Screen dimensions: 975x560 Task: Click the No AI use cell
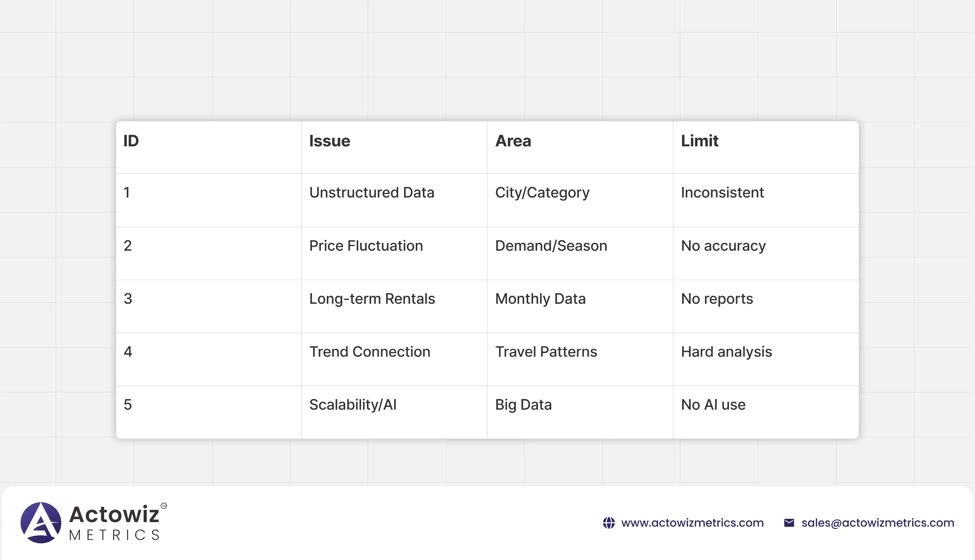point(713,405)
